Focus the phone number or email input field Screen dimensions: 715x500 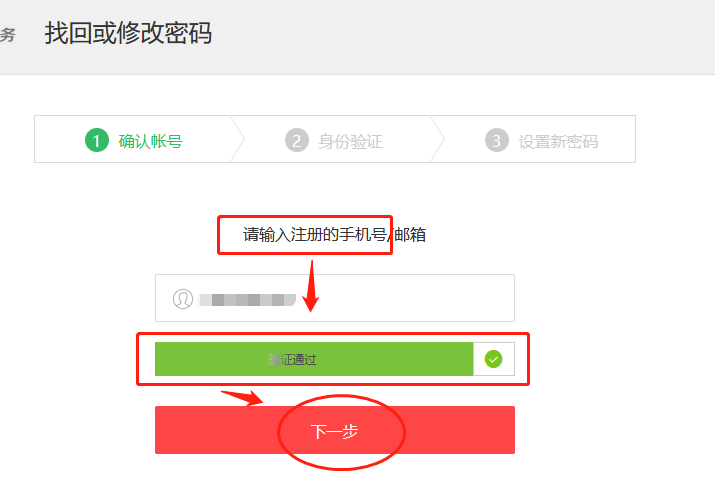pos(335,298)
